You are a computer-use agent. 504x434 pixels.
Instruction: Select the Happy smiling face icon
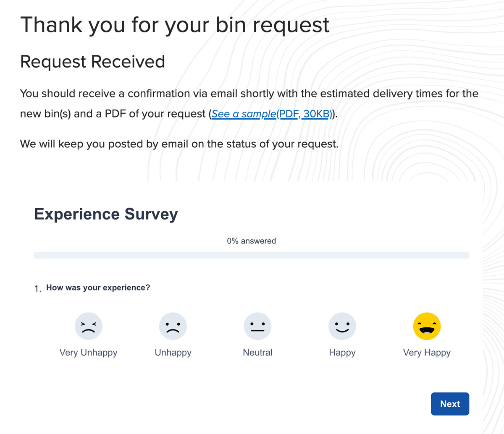click(x=342, y=326)
